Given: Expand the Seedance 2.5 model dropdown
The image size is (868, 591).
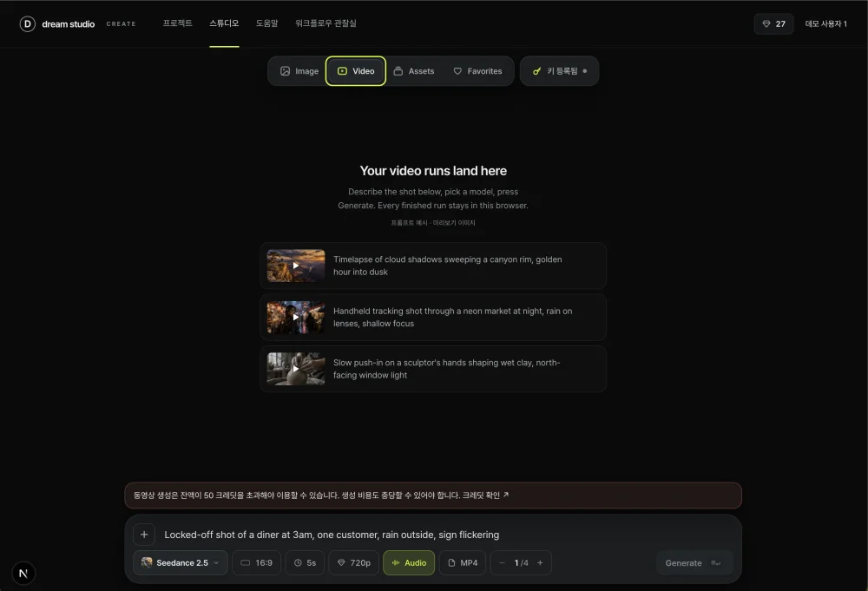Looking at the screenshot, I should click(181, 562).
